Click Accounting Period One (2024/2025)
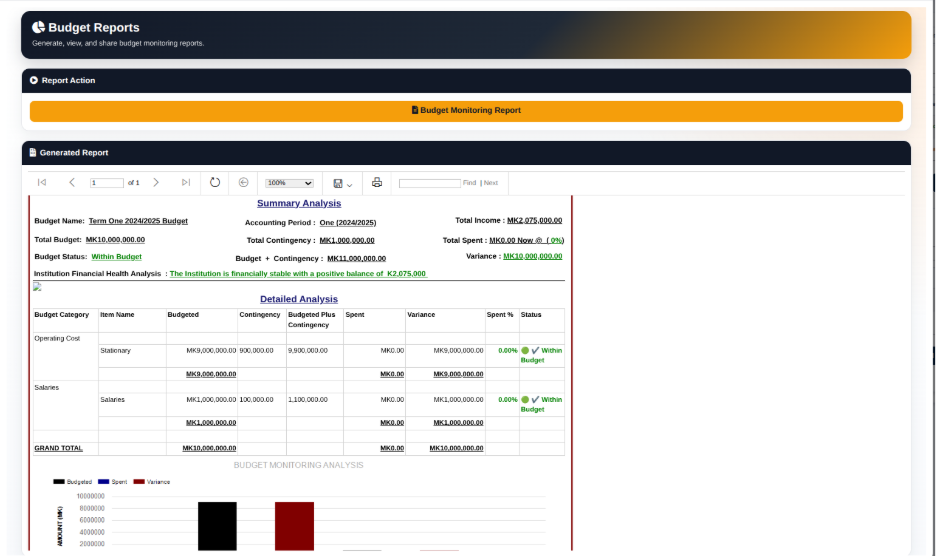 (347, 223)
